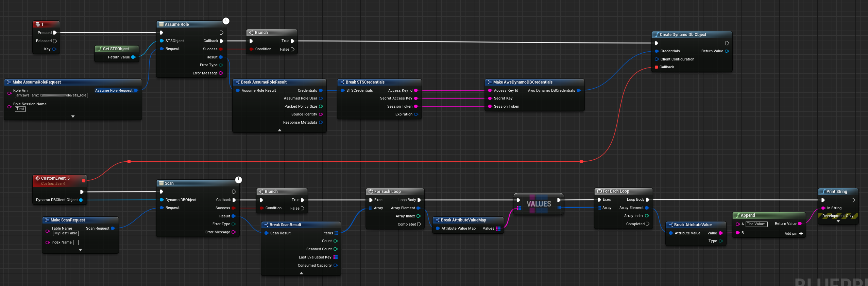868x286 pixels.
Task: Click the Table Name field containing MyTestTable
Action: (x=66, y=233)
